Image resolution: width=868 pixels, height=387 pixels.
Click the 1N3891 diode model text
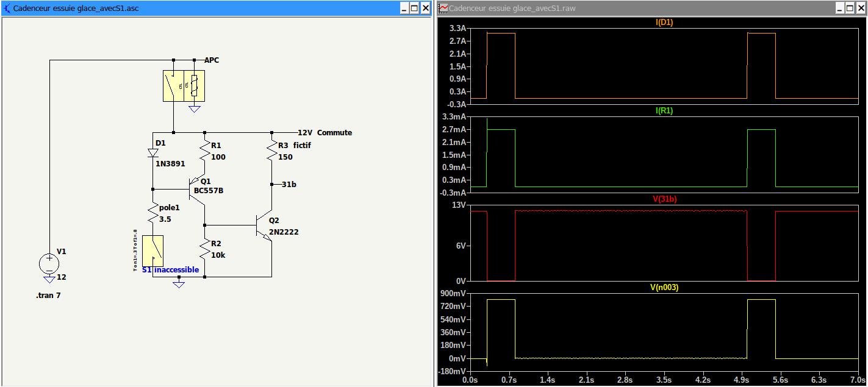[170, 164]
